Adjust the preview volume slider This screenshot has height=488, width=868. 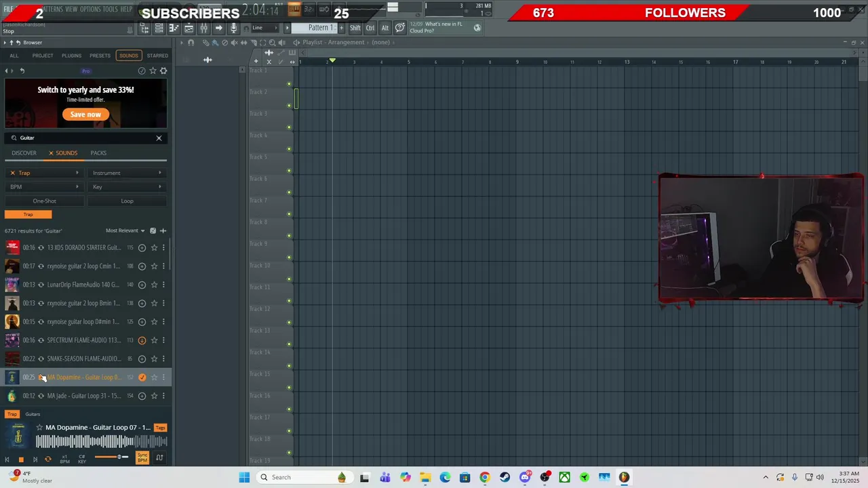click(111, 457)
